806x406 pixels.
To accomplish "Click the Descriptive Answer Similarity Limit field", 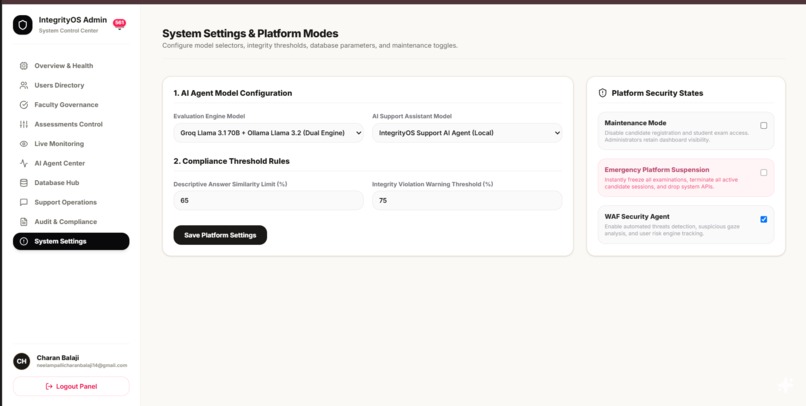I will tap(268, 200).
